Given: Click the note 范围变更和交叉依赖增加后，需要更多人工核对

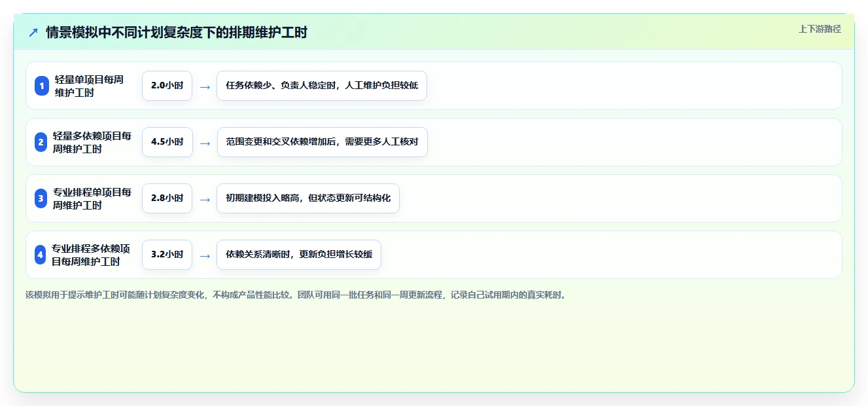Looking at the screenshot, I should tap(322, 142).
